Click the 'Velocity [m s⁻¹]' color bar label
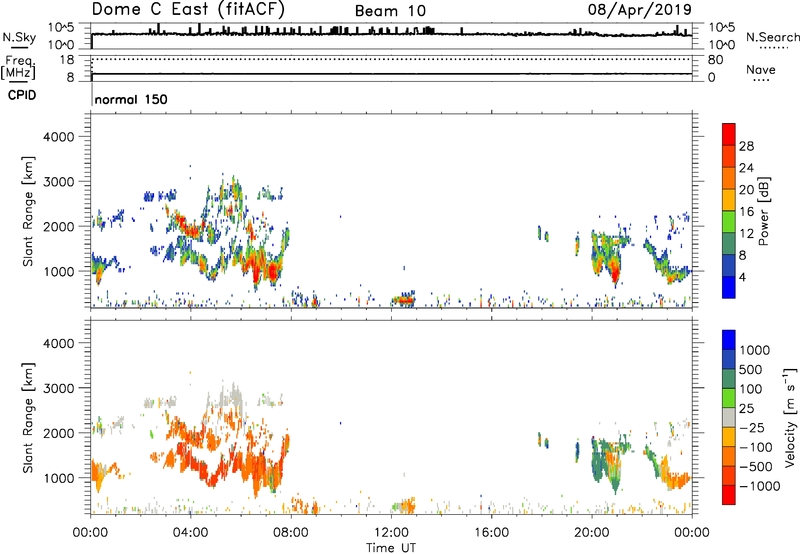This screenshot has height=554, width=800. (x=790, y=417)
